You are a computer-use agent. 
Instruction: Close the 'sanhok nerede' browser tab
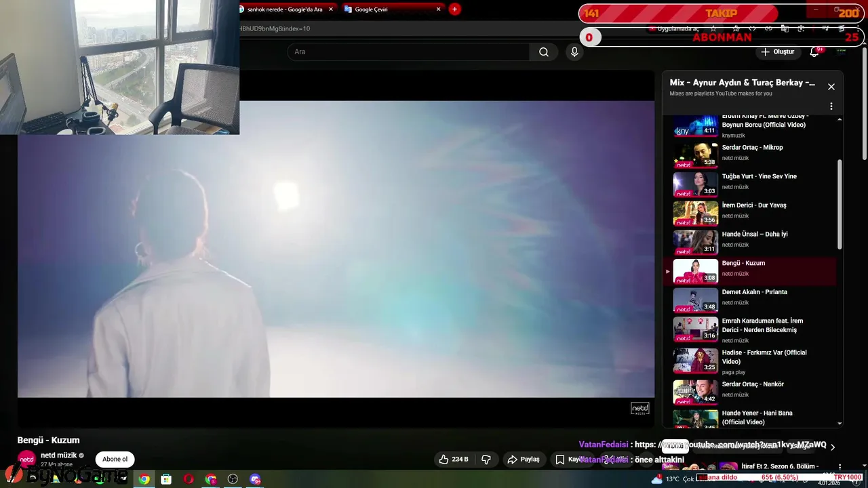coord(331,9)
